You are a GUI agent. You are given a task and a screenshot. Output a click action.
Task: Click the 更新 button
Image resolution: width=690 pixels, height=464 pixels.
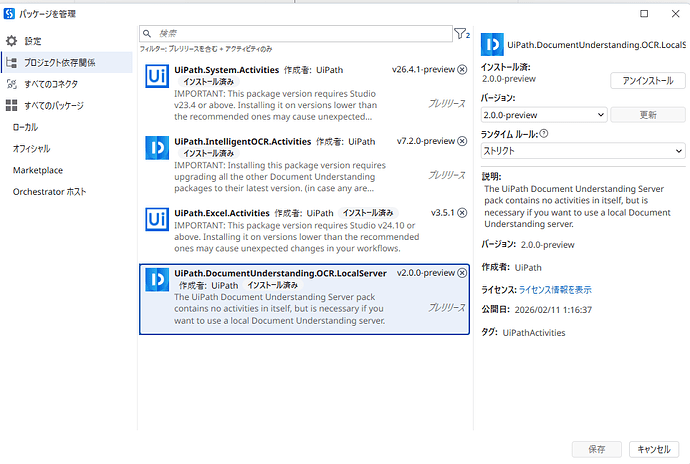coord(648,115)
